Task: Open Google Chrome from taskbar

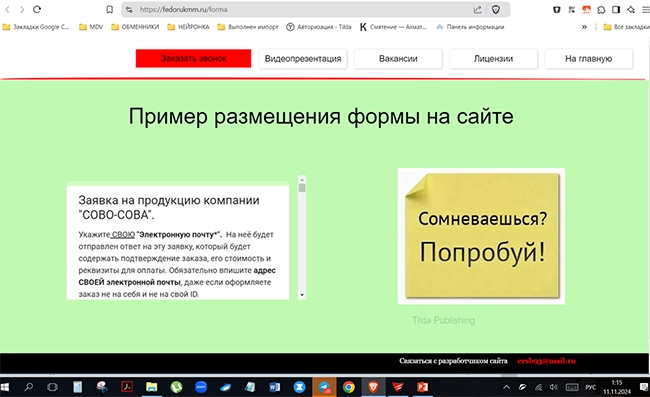Action: 349,387
